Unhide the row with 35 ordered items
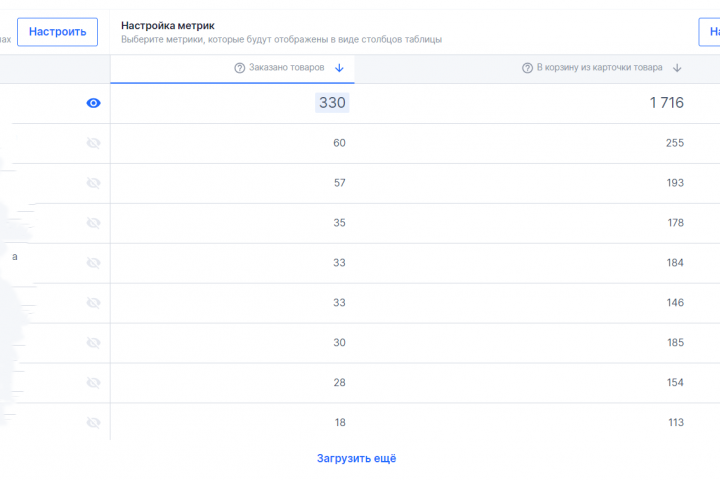 tap(94, 223)
